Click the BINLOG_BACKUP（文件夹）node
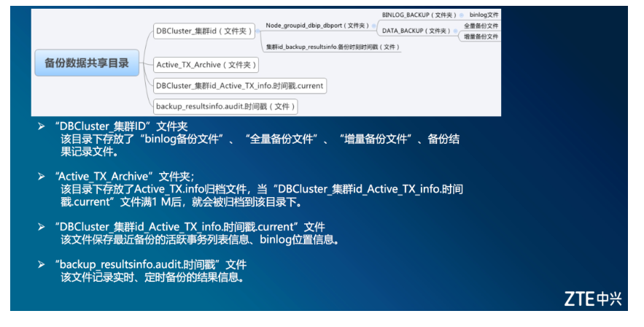Viewport: 644px width, 327px height. click(x=419, y=15)
